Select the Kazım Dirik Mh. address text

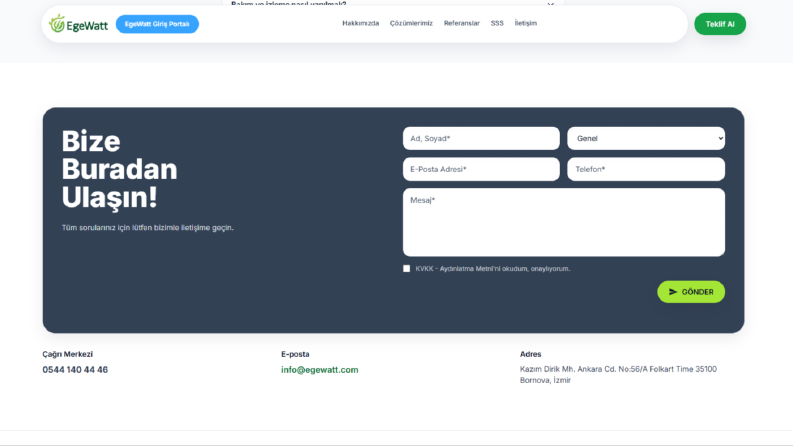pos(618,375)
